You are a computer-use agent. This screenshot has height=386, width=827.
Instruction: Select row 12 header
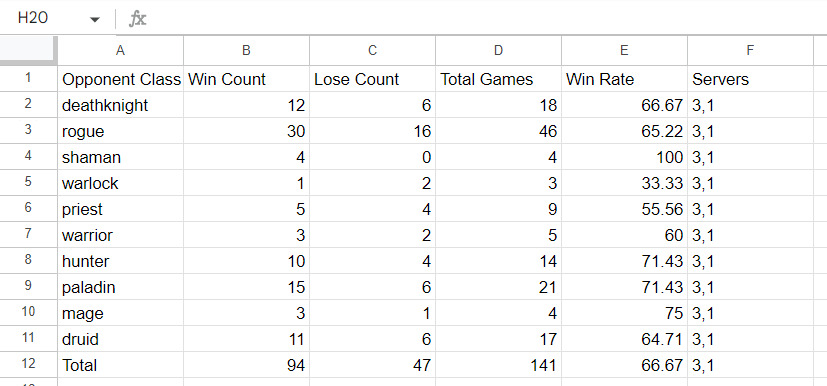pyautogui.click(x=28, y=364)
